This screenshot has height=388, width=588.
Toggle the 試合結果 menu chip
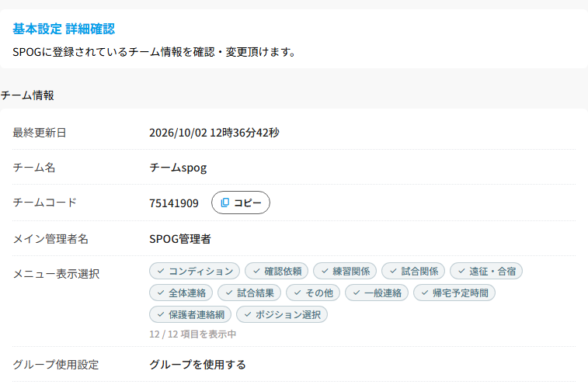click(x=249, y=293)
